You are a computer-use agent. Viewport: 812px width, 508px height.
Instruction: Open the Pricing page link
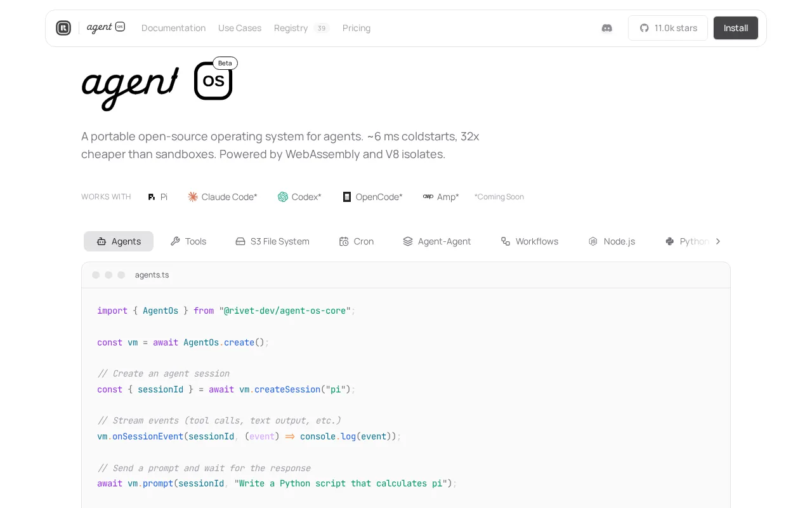(x=357, y=28)
